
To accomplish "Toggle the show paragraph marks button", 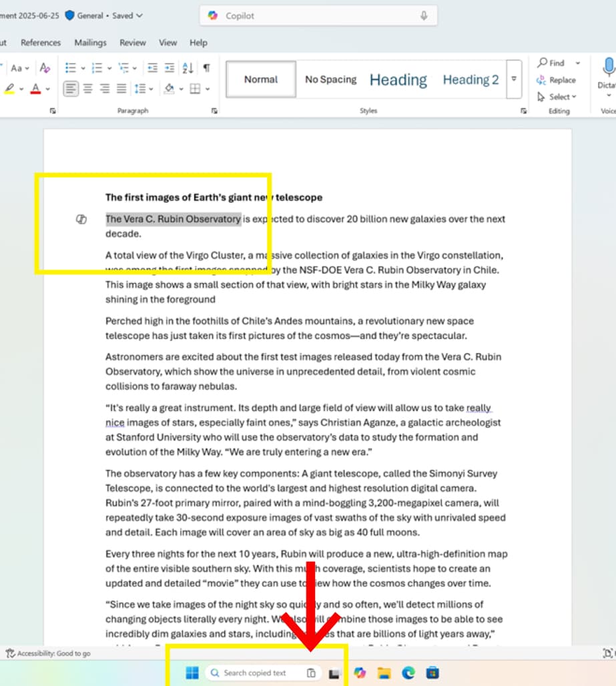I will pyautogui.click(x=207, y=68).
